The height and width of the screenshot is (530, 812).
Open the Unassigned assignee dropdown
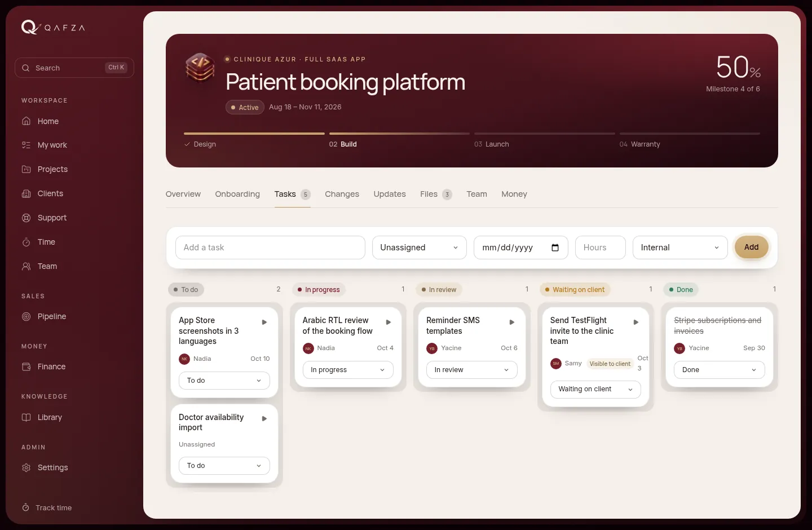(x=420, y=248)
